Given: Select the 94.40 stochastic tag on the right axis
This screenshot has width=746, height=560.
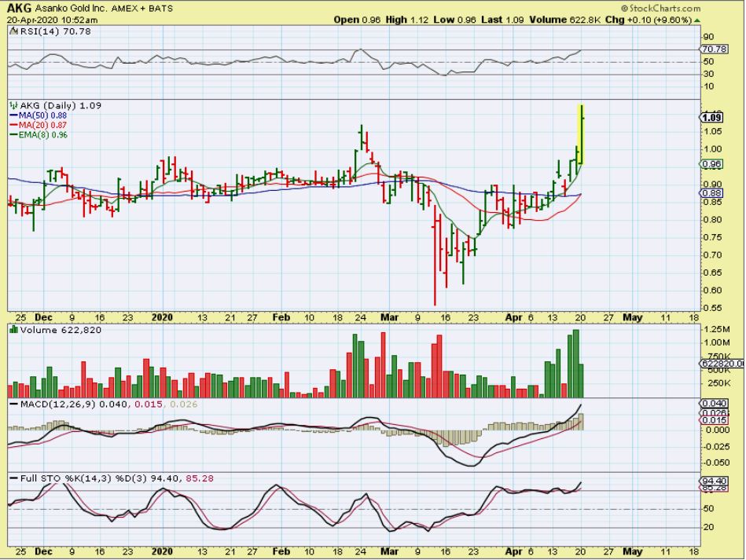Looking at the screenshot, I should point(714,481).
